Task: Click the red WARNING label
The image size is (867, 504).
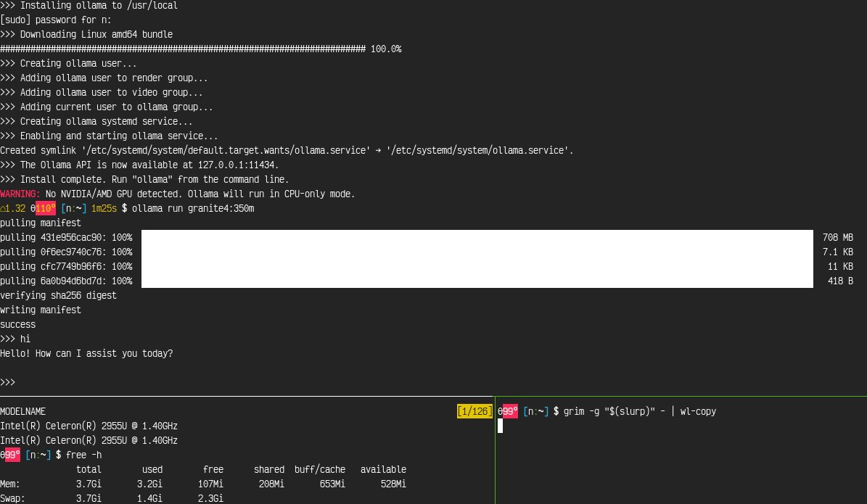Action: [20, 194]
